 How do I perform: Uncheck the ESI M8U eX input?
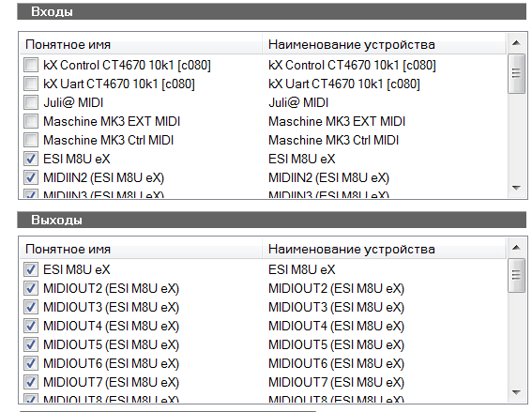pyautogui.click(x=31, y=159)
